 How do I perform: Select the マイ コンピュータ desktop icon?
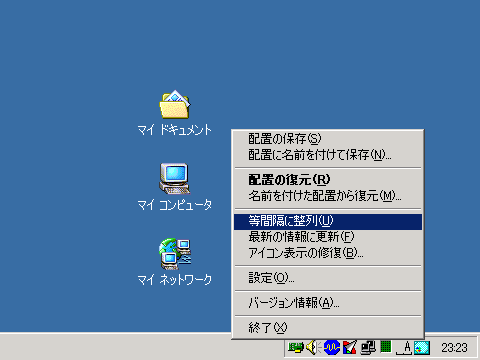point(175,187)
